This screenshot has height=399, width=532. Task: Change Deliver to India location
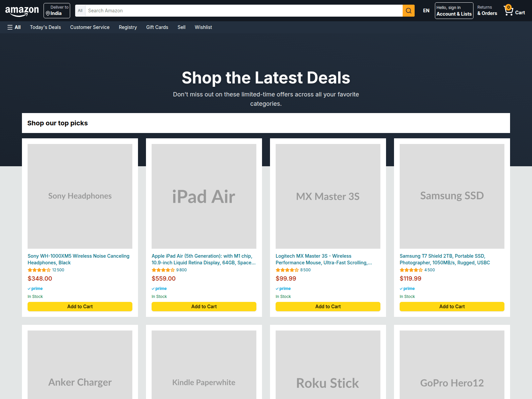[57, 11]
